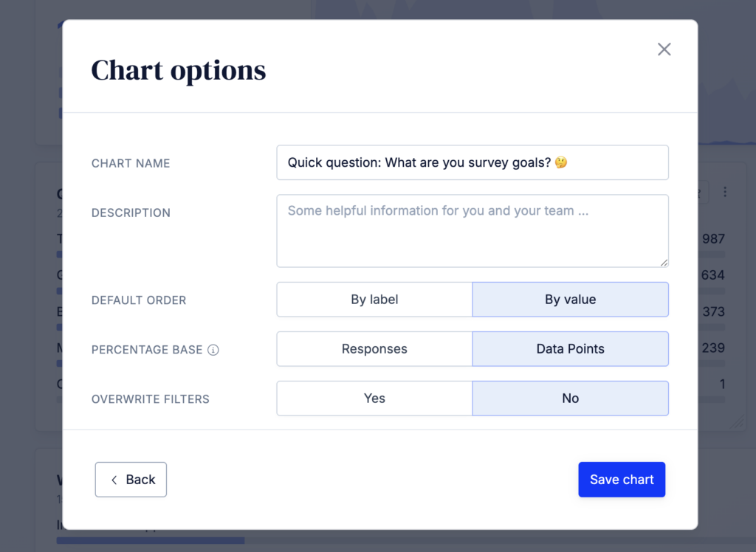Click the background chart card resize corner
Screen dimensions: 756x552
coord(737,422)
